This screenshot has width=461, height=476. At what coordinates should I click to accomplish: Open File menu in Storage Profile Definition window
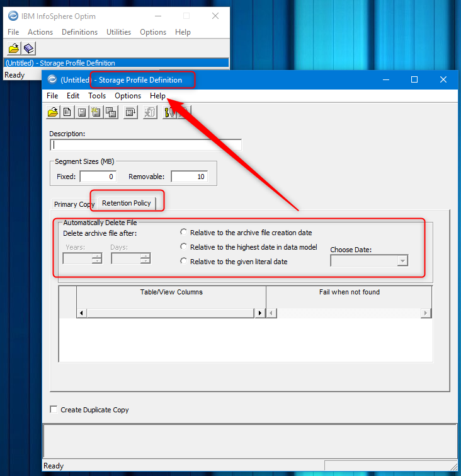[x=52, y=96]
